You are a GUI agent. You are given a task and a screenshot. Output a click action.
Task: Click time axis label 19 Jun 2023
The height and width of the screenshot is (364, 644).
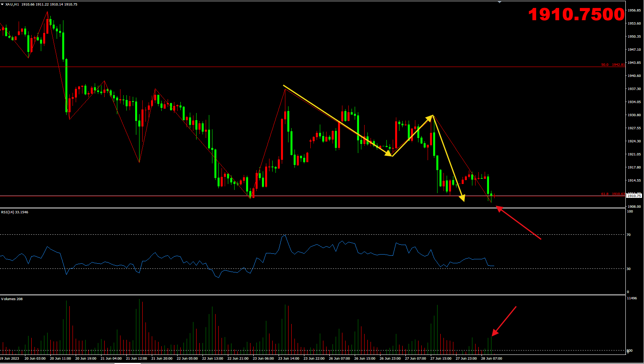[x=10, y=358]
